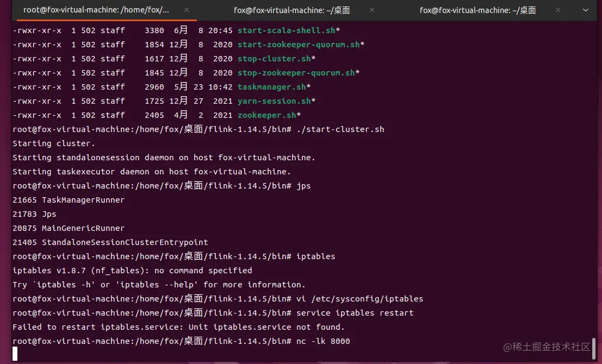This screenshot has height=364, width=602.
Task: Close the root@fox-virtual-machine tab
Action: tap(186, 10)
